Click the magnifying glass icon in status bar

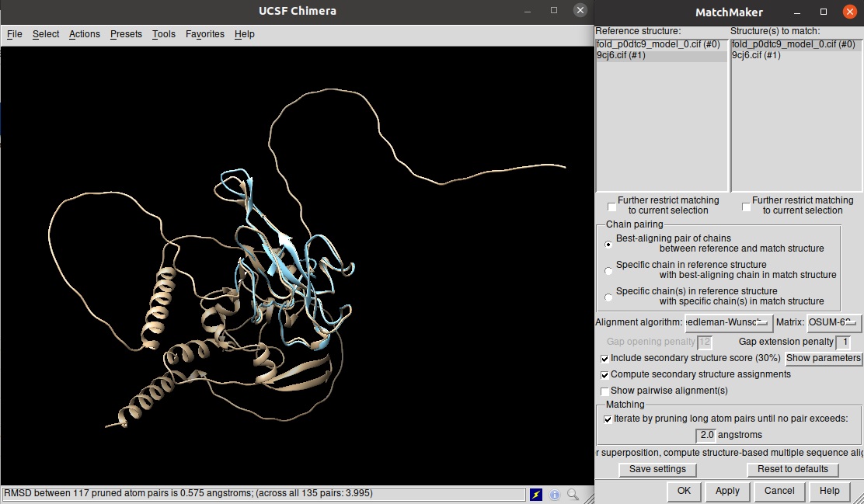point(573,494)
